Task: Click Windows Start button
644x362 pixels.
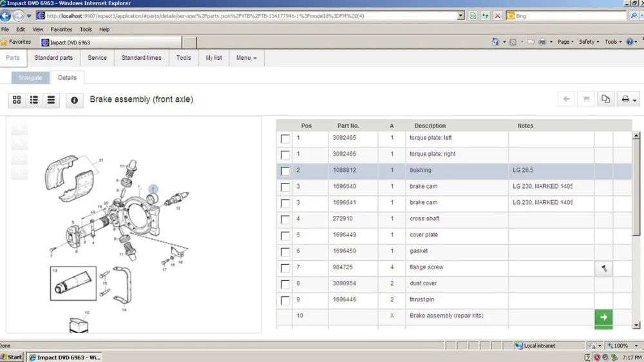Action: tap(12, 357)
